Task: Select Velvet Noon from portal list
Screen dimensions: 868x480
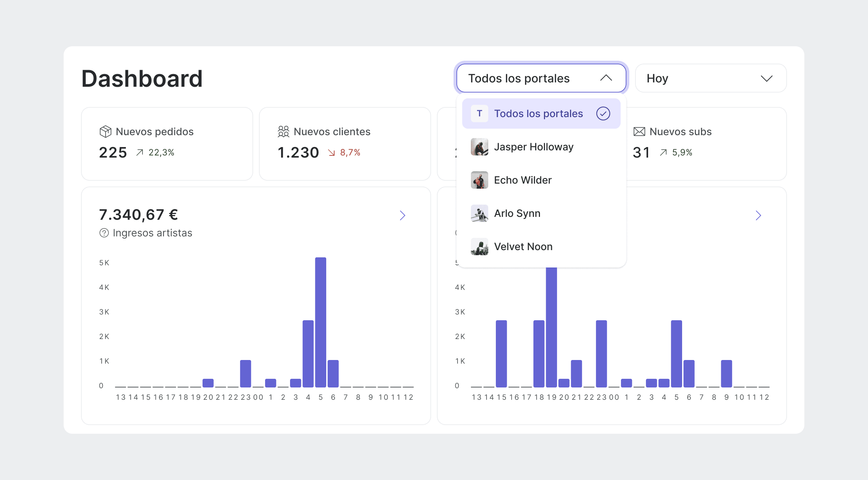Action: click(523, 247)
